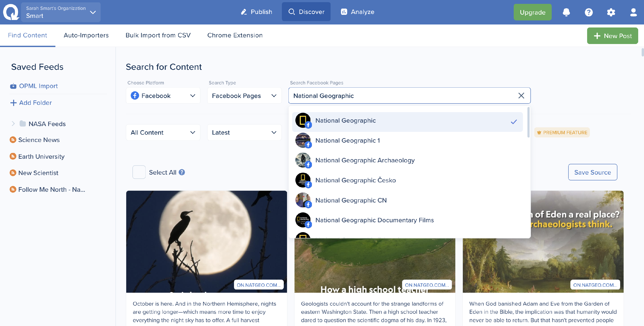Open the Science News RSS feed

pyautogui.click(x=39, y=140)
